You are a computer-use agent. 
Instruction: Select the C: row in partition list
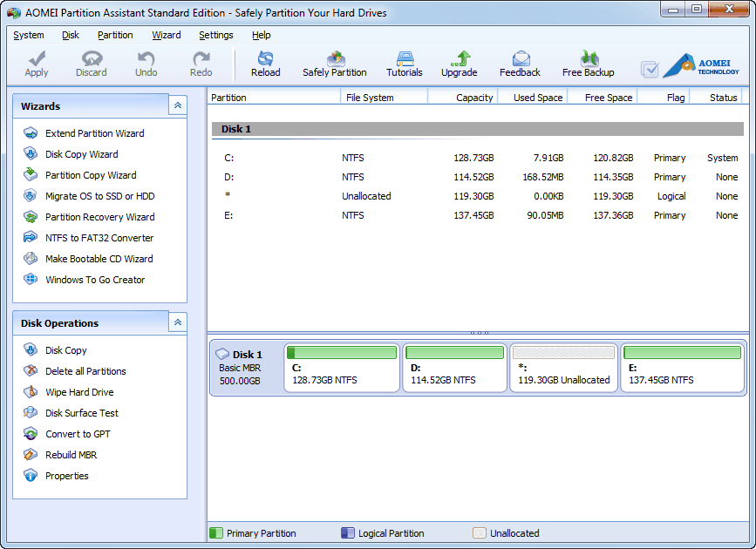[477, 158]
